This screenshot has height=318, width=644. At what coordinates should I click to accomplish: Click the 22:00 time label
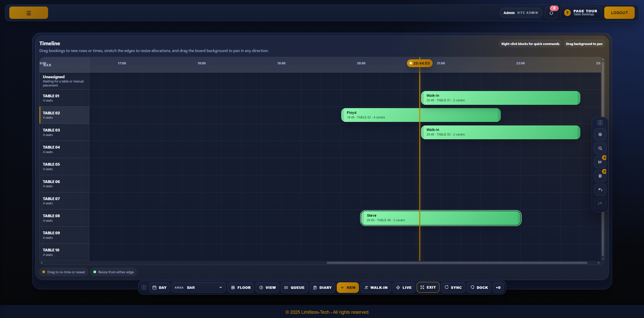(520, 63)
